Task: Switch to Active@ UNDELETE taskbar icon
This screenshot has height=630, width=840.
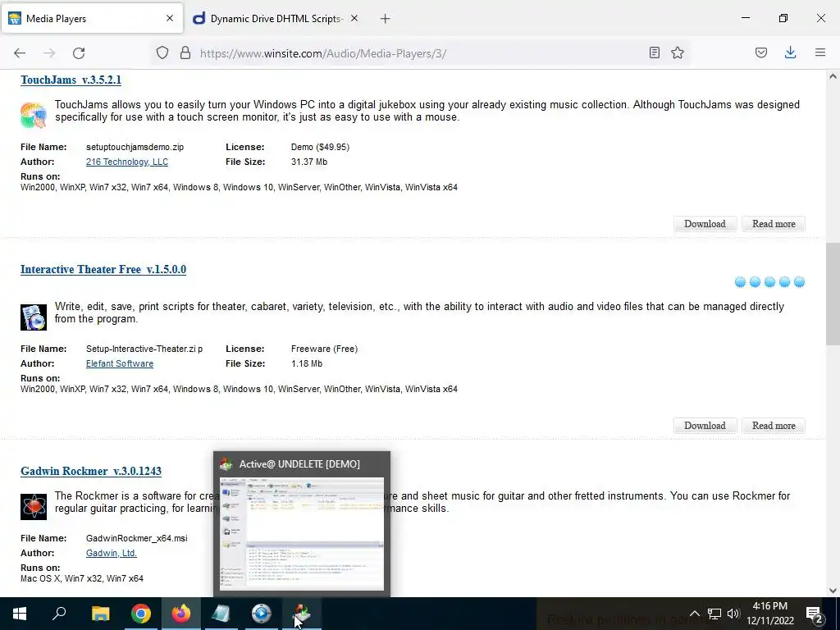Action: click(x=302, y=614)
